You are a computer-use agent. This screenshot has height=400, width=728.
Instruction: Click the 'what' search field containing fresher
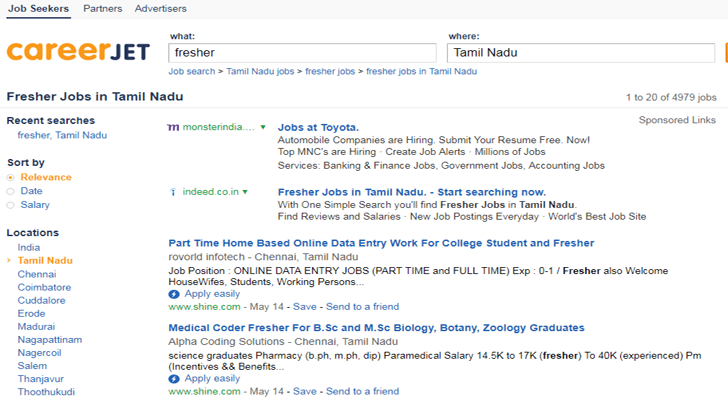click(302, 53)
